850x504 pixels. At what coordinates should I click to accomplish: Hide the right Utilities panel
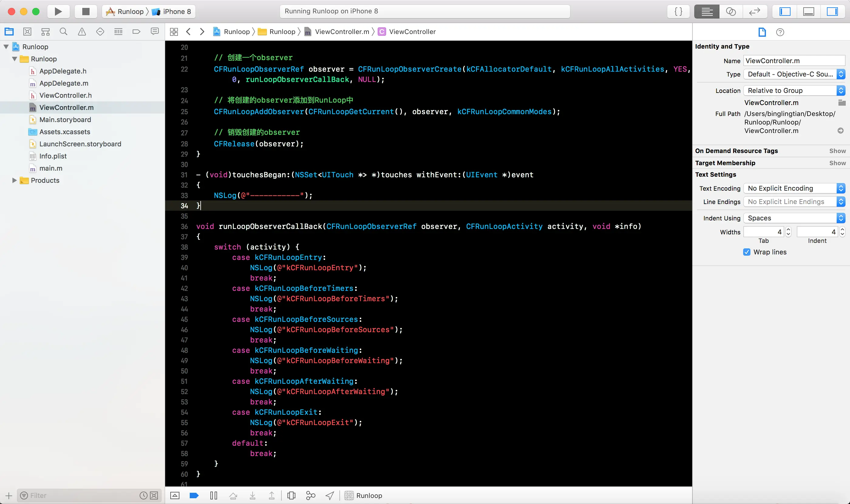pos(832,12)
